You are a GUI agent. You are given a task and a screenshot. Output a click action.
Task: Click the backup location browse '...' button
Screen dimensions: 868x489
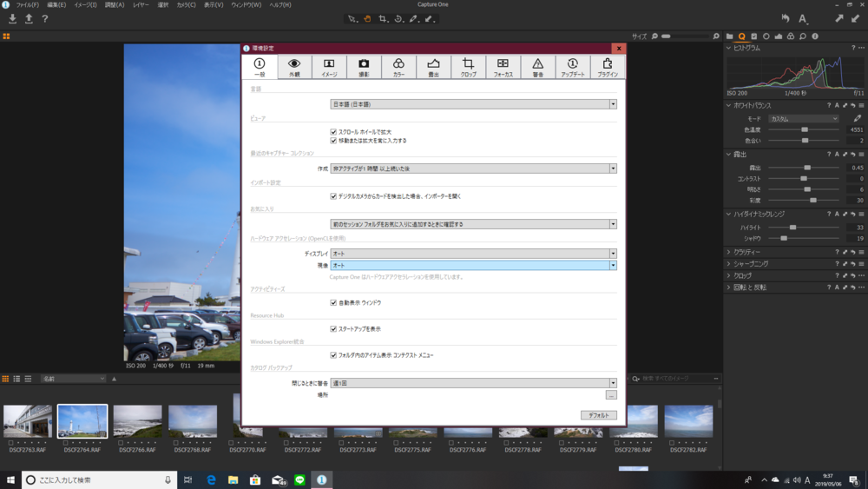click(x=611, y=395)
